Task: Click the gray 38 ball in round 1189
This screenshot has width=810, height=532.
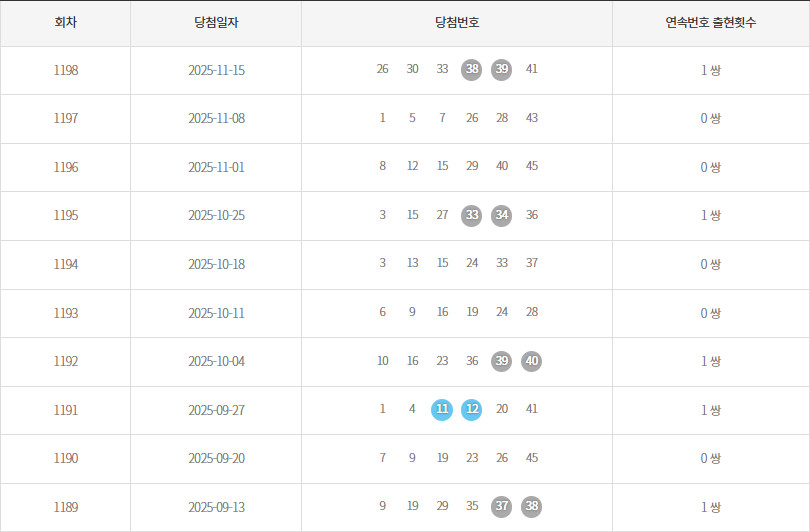Action: pos(532,507)
